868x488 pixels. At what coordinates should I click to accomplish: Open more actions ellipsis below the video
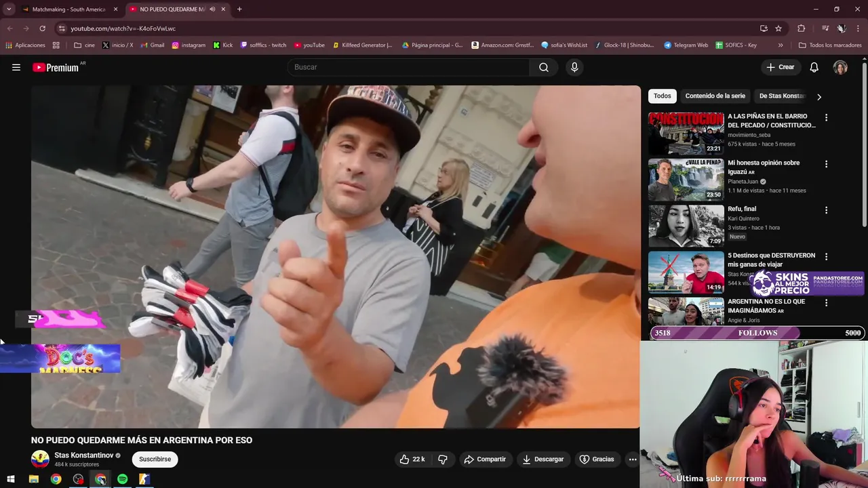[x=632, y=460]
